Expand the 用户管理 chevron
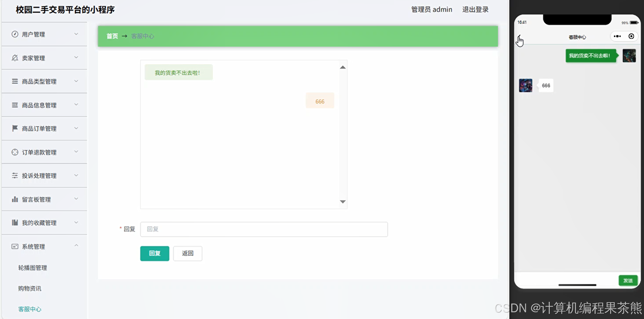Image resolution: width=644 pixels, height=319 pixels. [x=76, y=34]
